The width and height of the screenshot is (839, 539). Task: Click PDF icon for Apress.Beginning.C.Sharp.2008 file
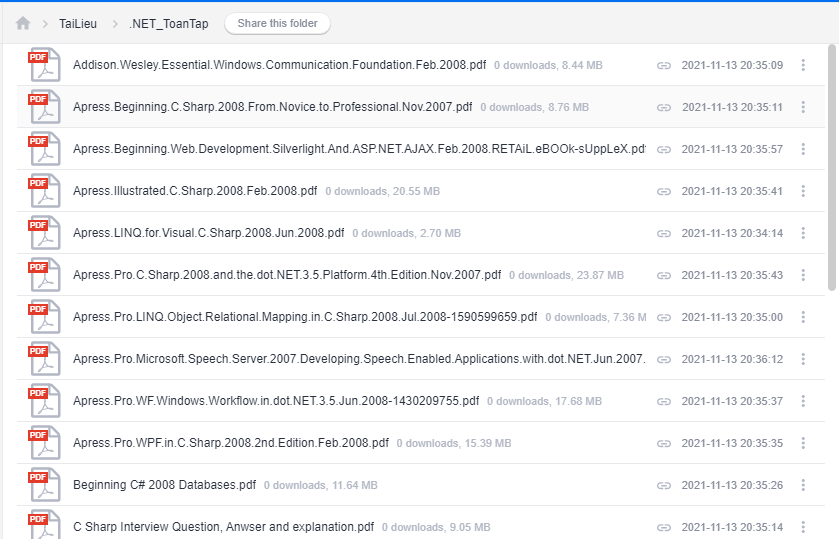(44, 107)
